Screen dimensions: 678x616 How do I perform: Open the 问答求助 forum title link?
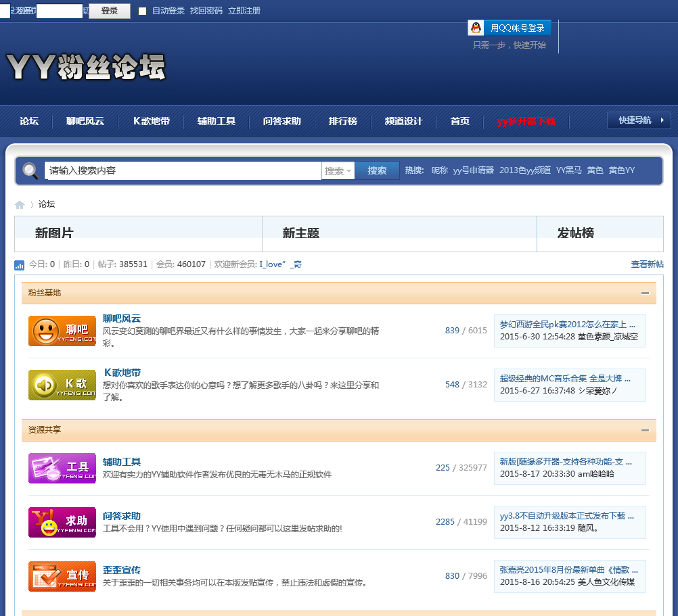(x=122, y=516)
